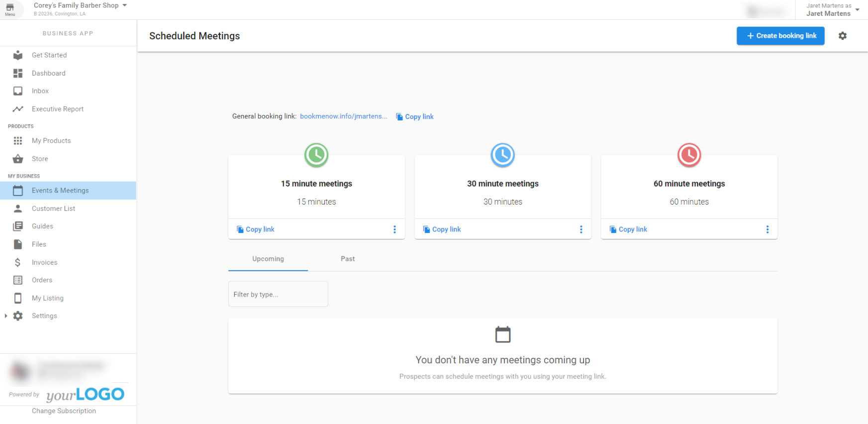The height and width of the screenshot is (424, 868).
Task: Copy the general booking link
Action: coord(415,116)
